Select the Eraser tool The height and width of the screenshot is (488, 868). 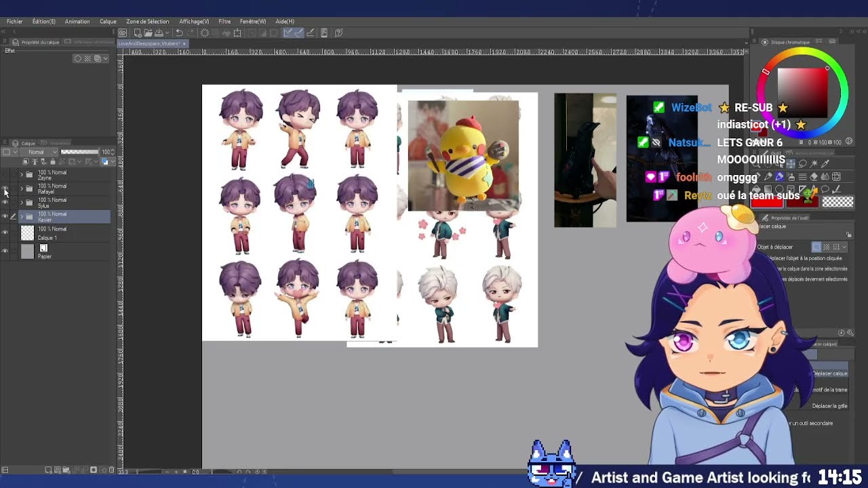click(813, 177)
